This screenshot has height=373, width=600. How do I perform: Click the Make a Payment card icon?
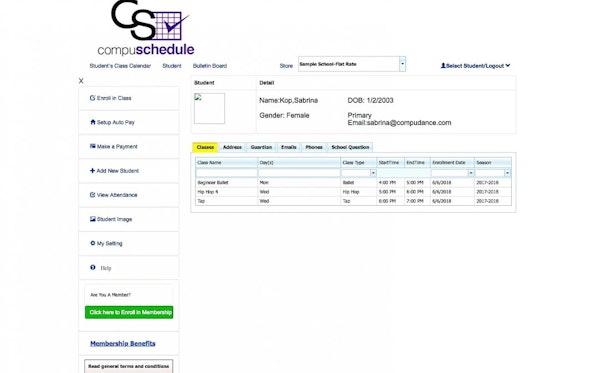pos(93,147)
